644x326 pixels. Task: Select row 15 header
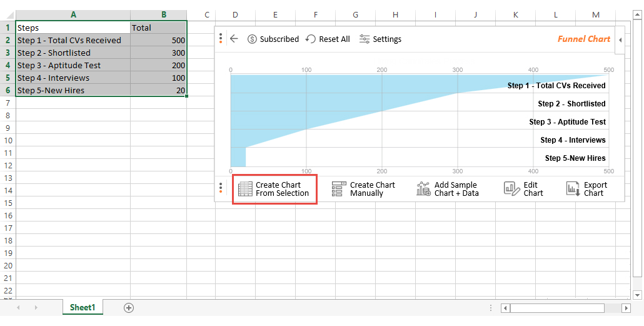[8, 203]
